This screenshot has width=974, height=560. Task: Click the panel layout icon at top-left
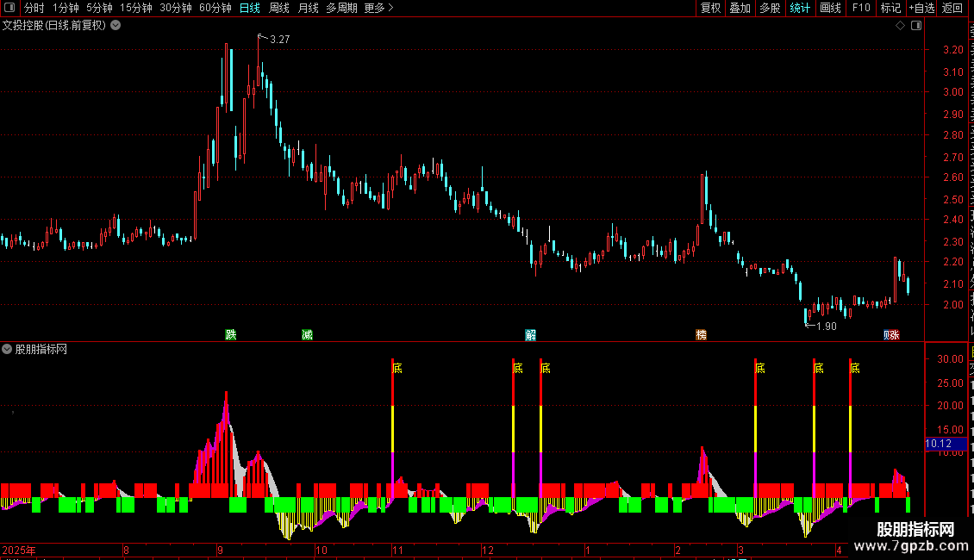tap(9, 8)
